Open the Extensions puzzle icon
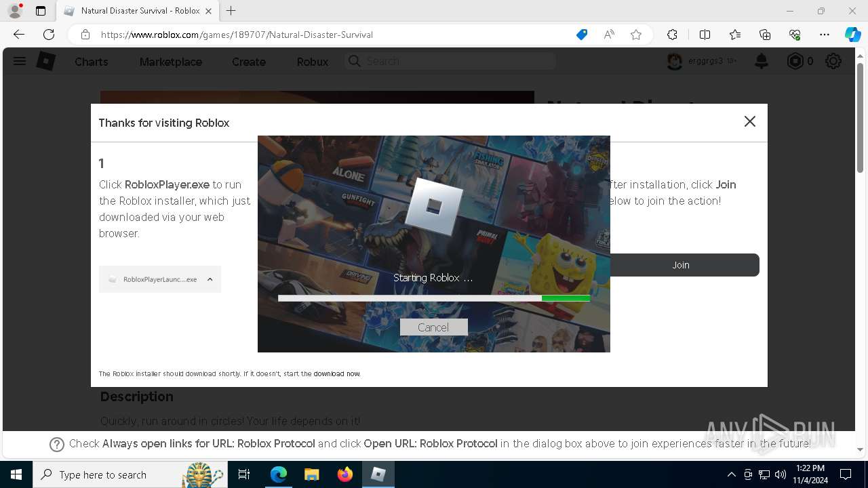 672,35
